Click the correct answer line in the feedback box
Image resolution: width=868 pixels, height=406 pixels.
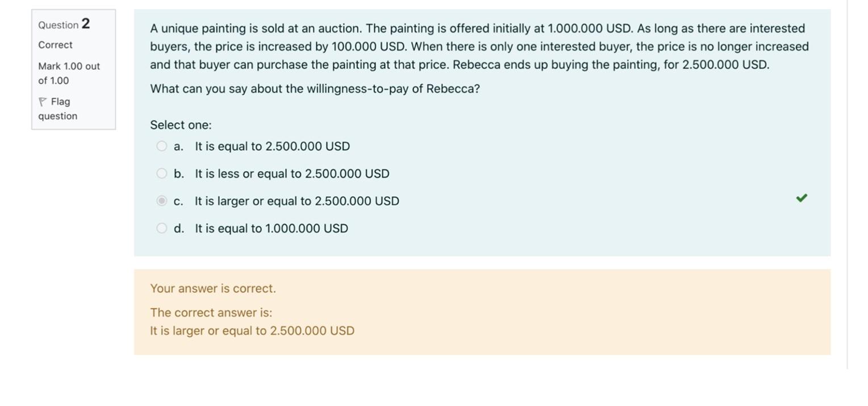point(252,331)
